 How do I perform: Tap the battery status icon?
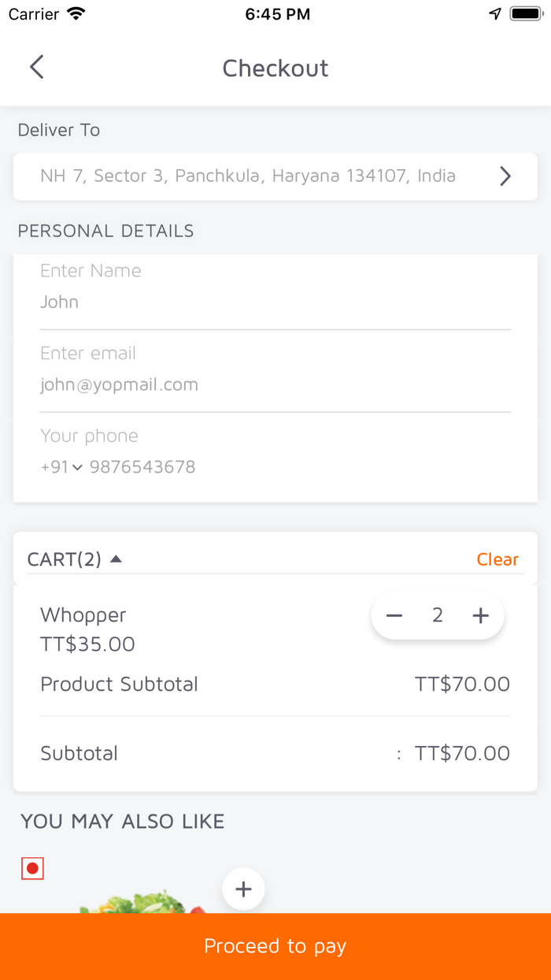524,13
